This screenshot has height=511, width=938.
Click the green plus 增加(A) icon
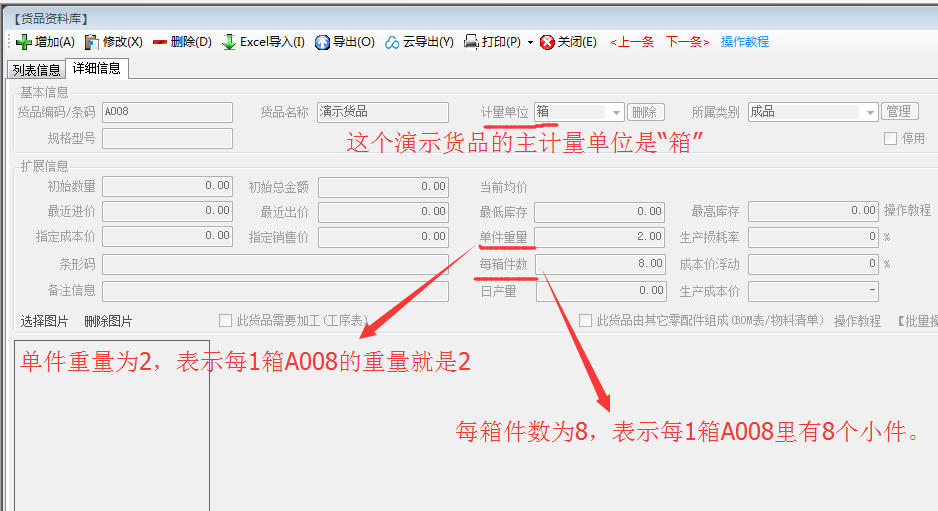[24, 42]
